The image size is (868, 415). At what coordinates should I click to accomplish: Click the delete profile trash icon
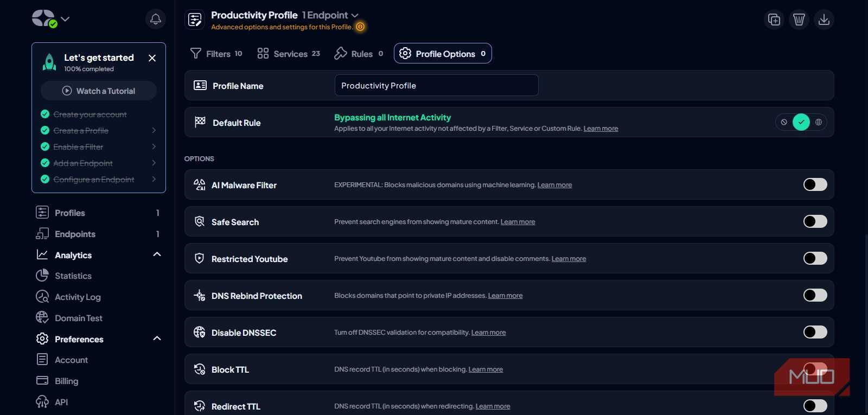(799, 20)
